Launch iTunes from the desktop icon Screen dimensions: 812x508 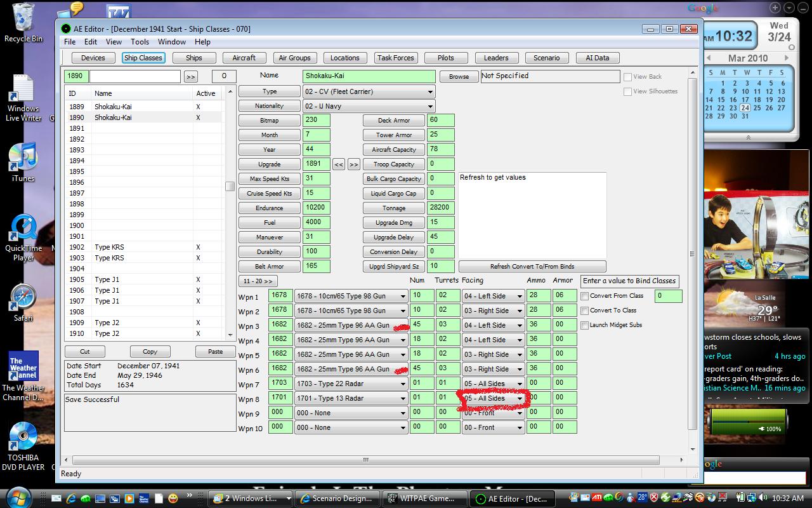(x=23, y=161)
